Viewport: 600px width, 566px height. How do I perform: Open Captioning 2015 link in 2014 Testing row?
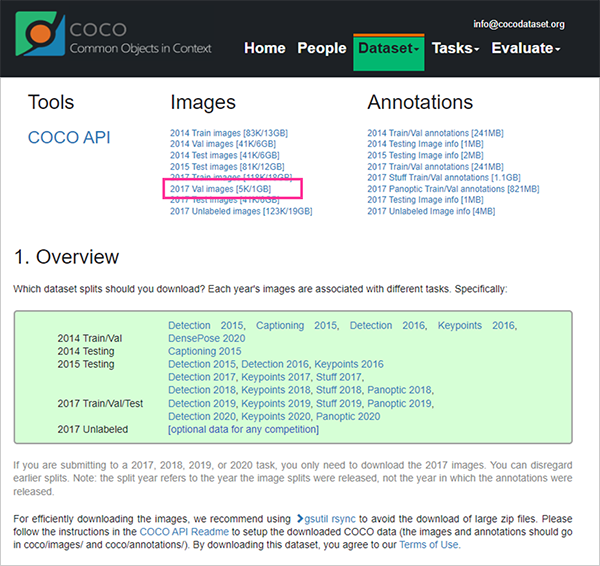[x=205, y=351]
